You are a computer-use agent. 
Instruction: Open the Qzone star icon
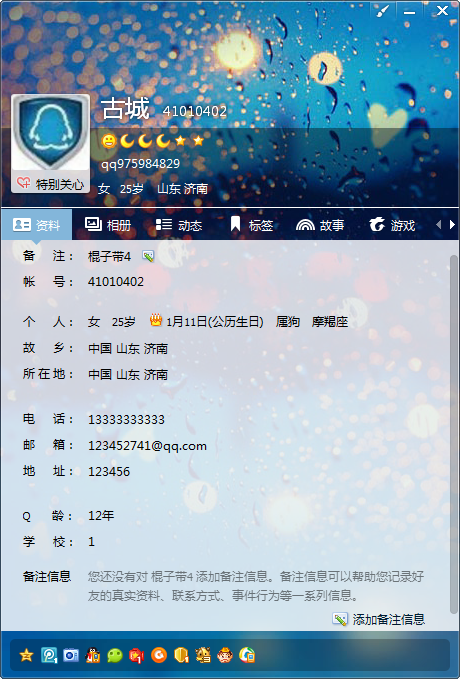pyautogui.click(x=26, y=655)
